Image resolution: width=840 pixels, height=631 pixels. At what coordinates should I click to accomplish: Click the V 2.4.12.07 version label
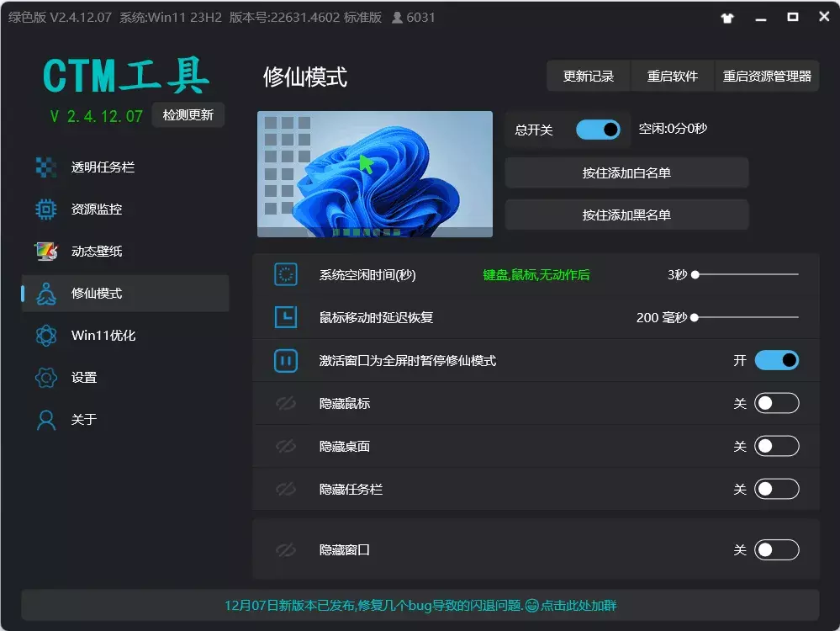pos(97,116)
